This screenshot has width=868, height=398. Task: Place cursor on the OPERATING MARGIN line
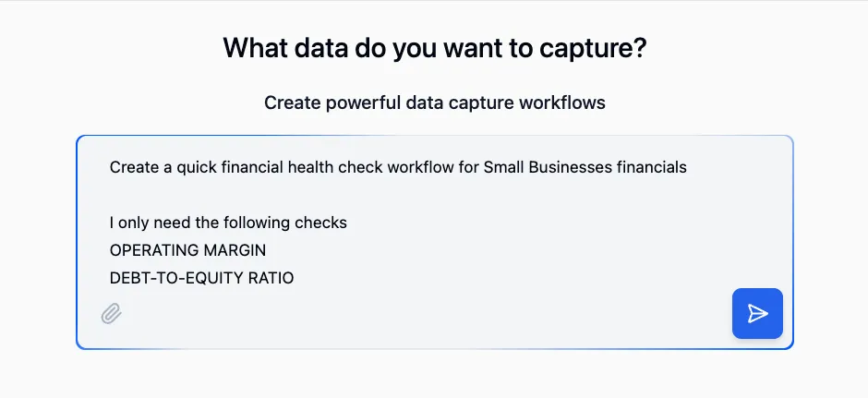187,250
